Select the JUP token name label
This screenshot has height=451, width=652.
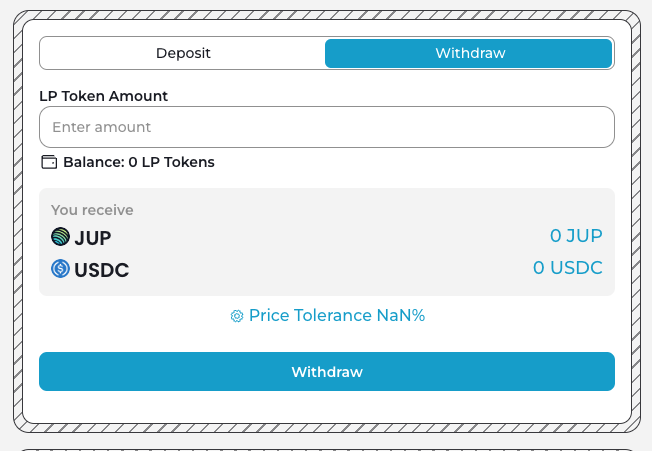pos(93,238)
